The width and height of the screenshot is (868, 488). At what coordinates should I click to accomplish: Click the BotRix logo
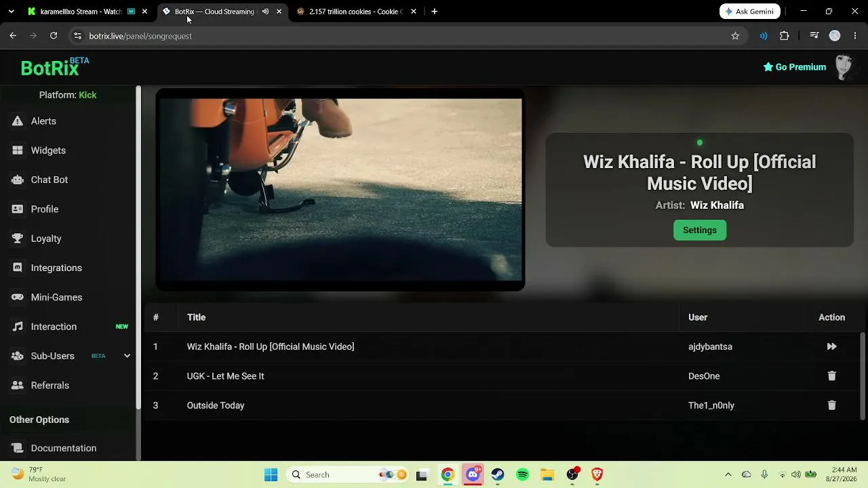pos(54,67)
